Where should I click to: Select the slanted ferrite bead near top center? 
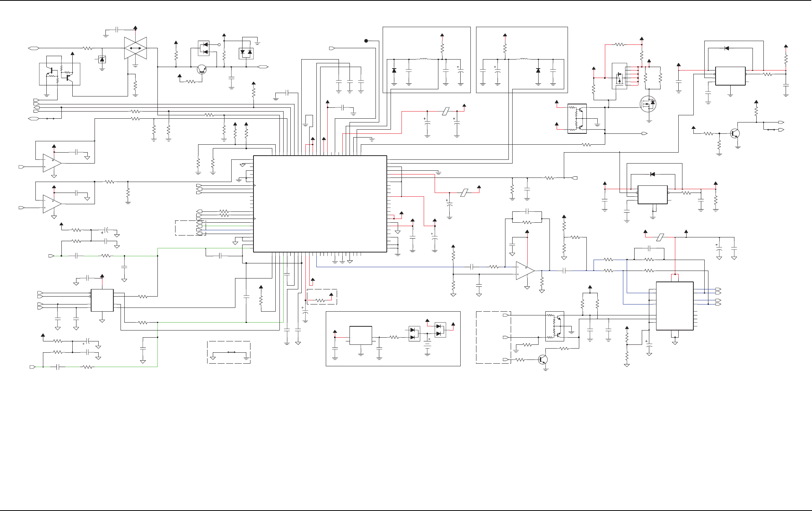(x=446, y=111)
